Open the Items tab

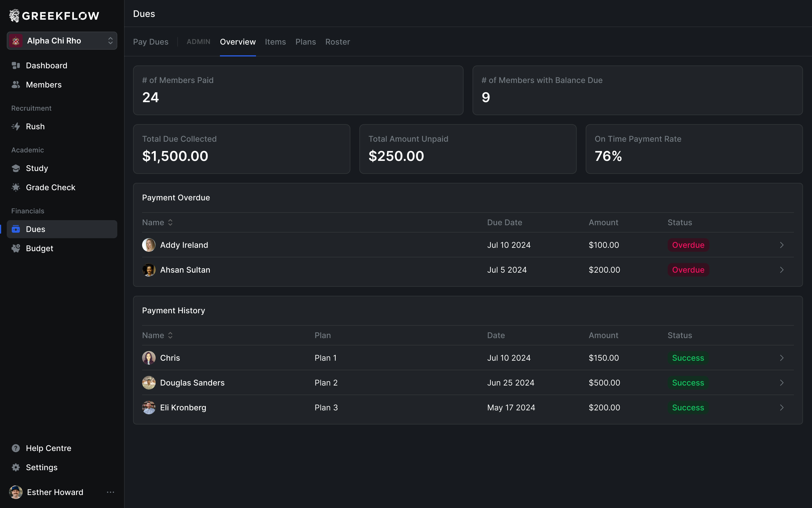[275, 42]
